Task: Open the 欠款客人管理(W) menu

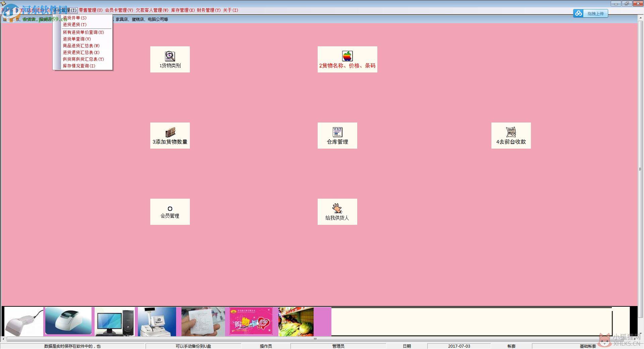Action: [x=152, y=10]
